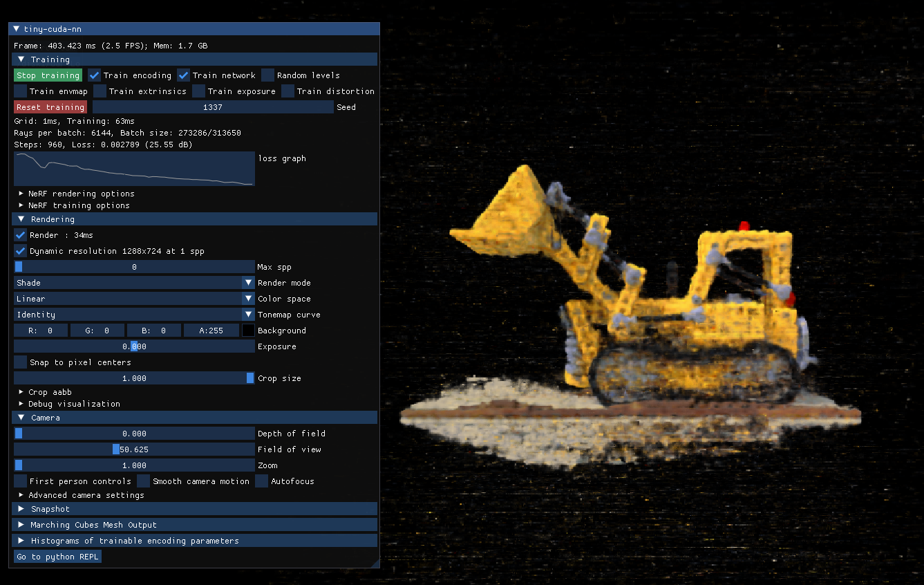Uncheck the Render checkbox
Image resolution: width=924 pixels, height=585 pixels.
[20, 235]
